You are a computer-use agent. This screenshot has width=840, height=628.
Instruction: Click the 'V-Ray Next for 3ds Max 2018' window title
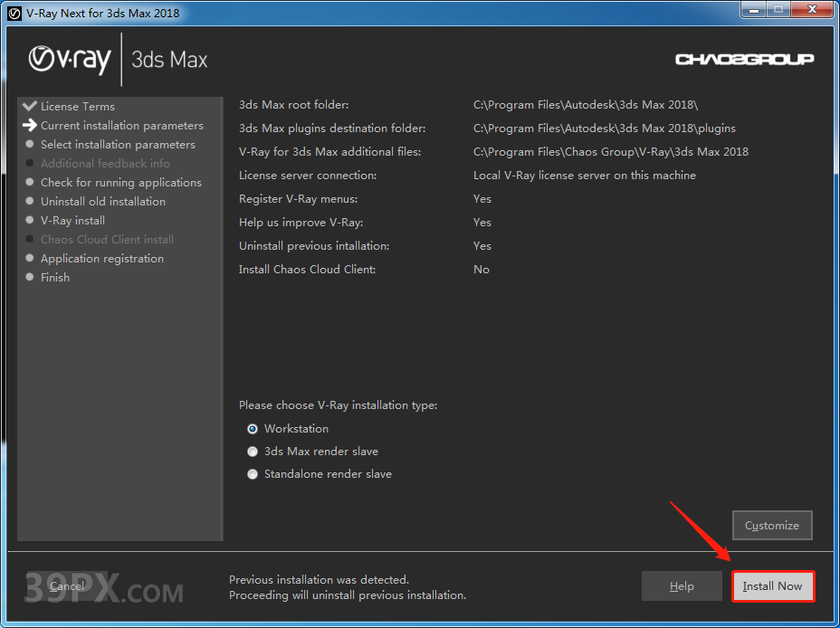(x=103, y=14)
